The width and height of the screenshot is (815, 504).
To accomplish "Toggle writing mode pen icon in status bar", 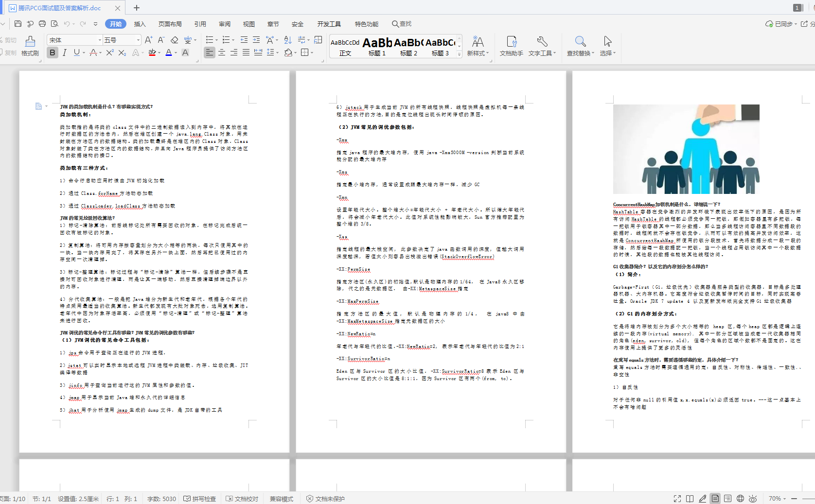I will 703,499.
